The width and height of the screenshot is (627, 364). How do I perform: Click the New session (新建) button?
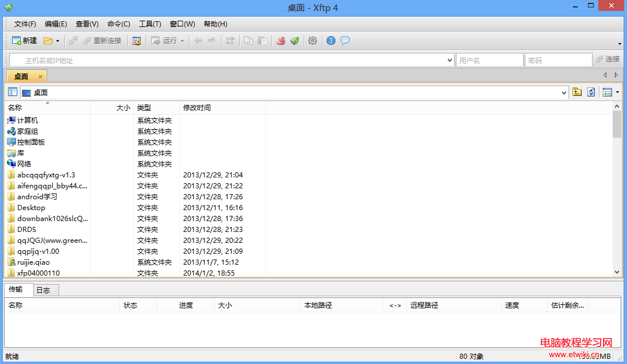(24, 40)
